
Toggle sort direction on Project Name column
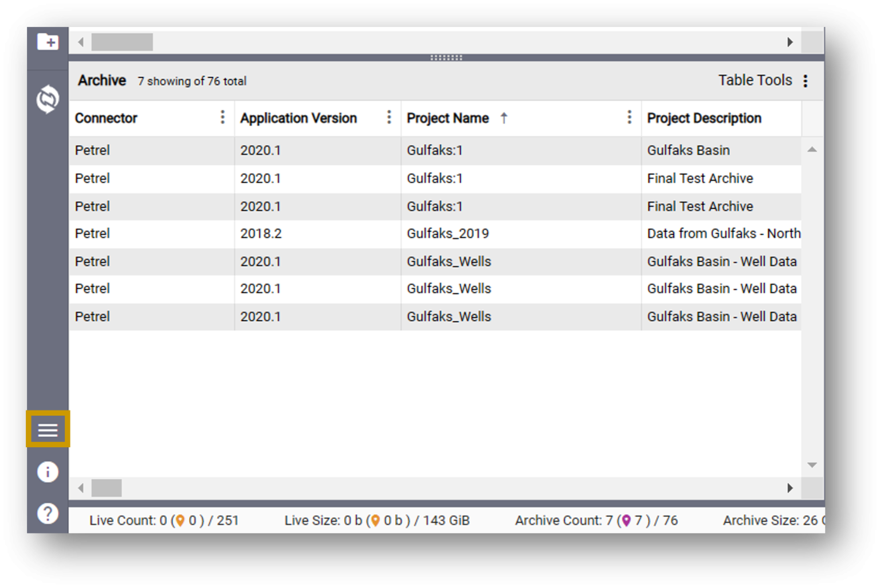click(504, 118)
